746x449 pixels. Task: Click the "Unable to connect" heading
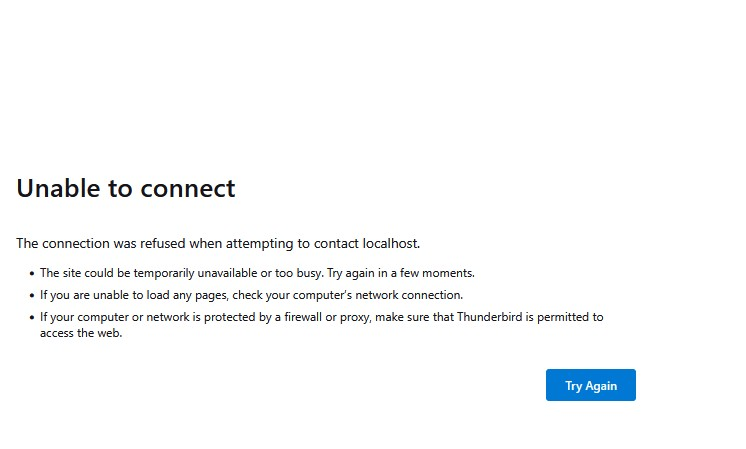pyautogui.click(x=126, y=188)
